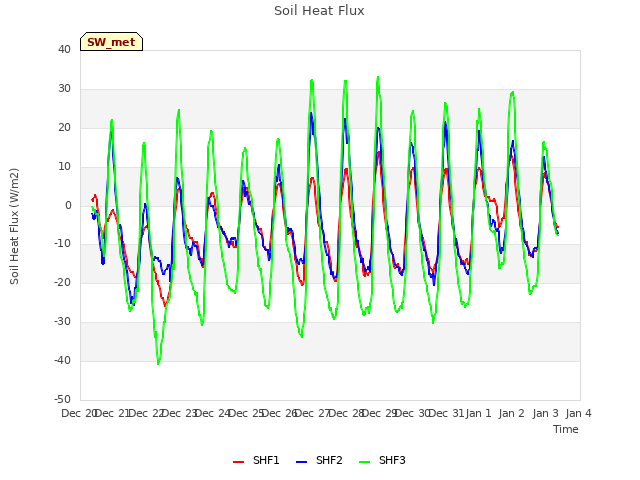640x480 pixels.
Task: Click the x-axis label Dec 23
Action: pos(180,413)
